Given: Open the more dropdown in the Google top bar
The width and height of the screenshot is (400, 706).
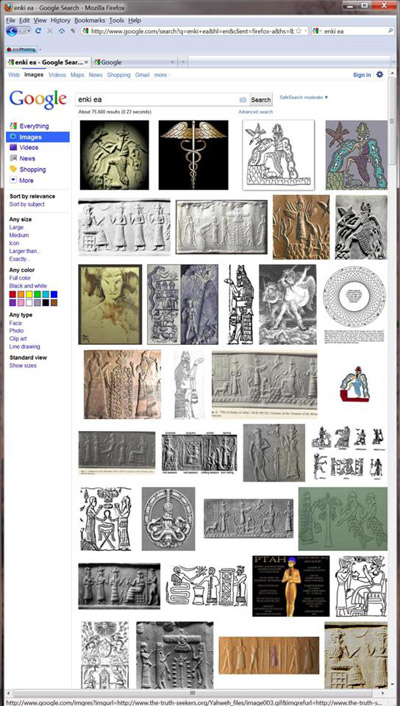Looking at the screenshot, I should click(x=162, y=75).
